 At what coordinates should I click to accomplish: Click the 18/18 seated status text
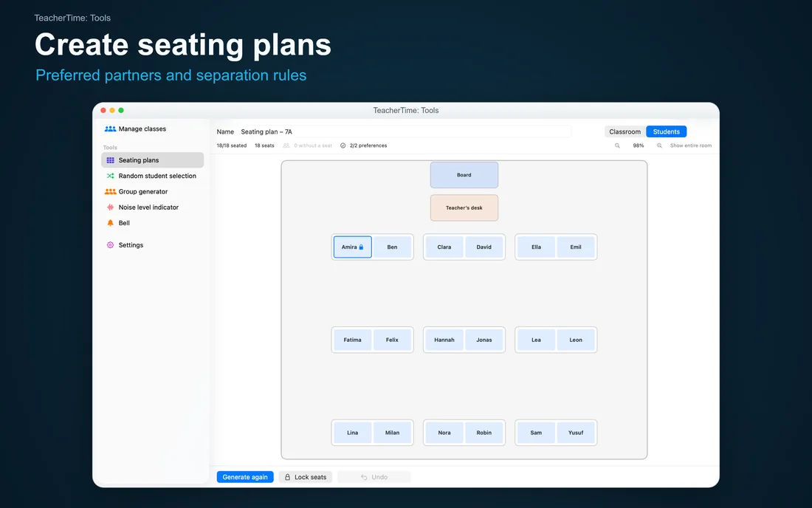coord(232,146)
